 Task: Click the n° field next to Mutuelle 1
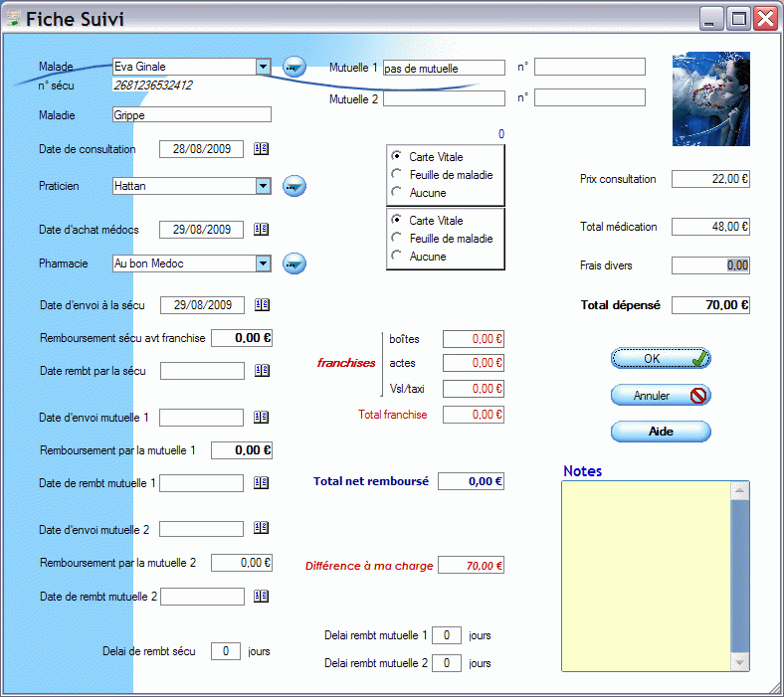click(x=590, y=67)
